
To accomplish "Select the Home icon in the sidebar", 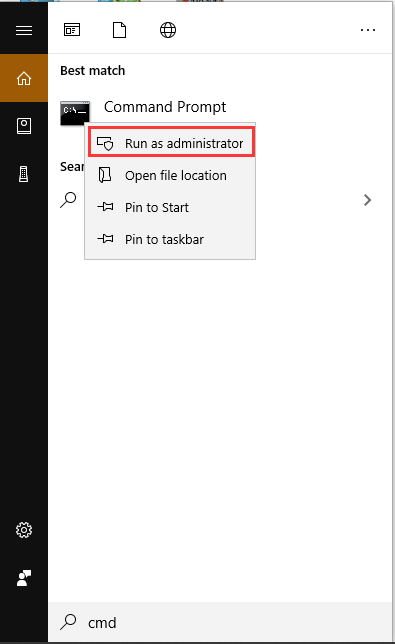I will pos(24,78).
